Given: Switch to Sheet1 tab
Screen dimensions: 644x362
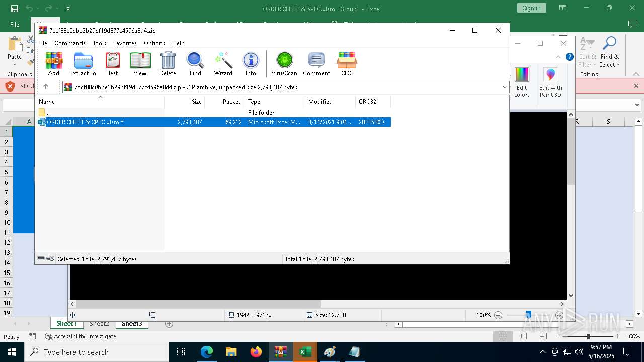Looking at the screenshot, I should point(66,324).
